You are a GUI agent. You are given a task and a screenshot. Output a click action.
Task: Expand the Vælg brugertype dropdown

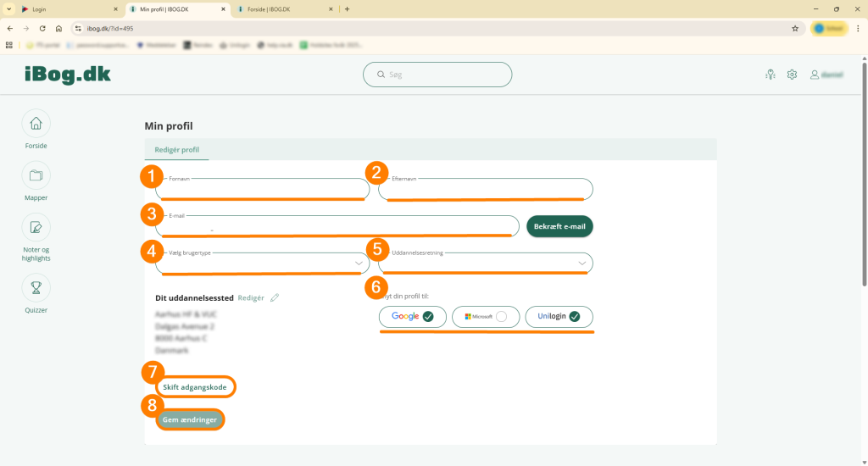262,264
